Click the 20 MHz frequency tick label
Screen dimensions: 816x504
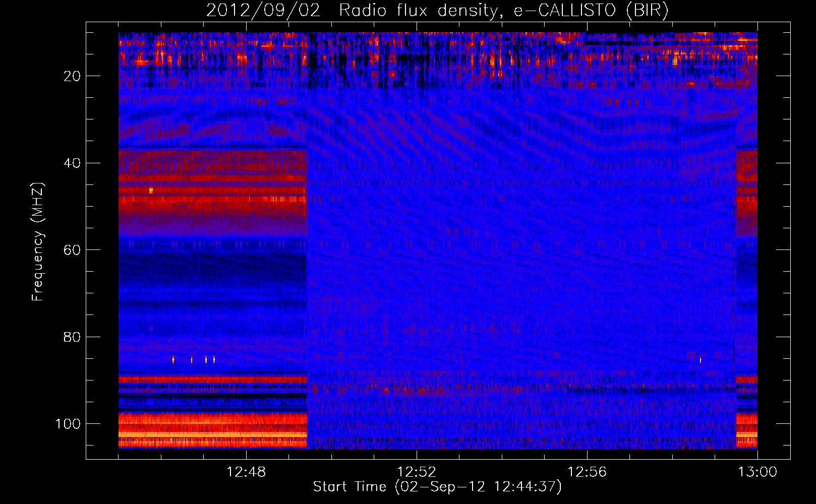click(72, 76)
